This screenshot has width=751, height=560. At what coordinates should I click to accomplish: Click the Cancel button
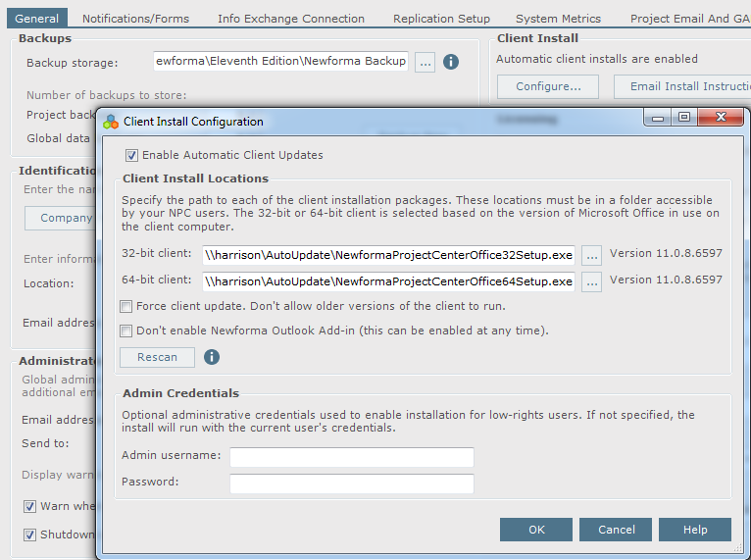click(616, 530)
